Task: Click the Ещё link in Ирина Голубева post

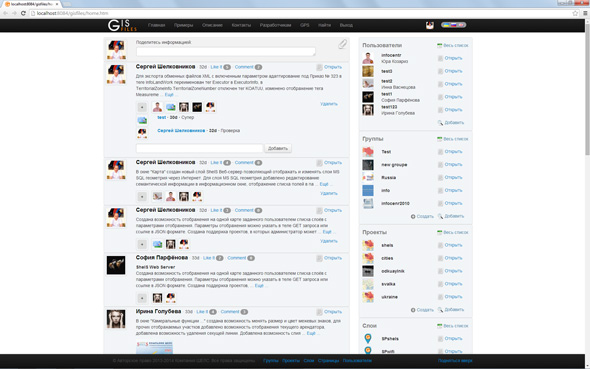Action: pos(311,333)
